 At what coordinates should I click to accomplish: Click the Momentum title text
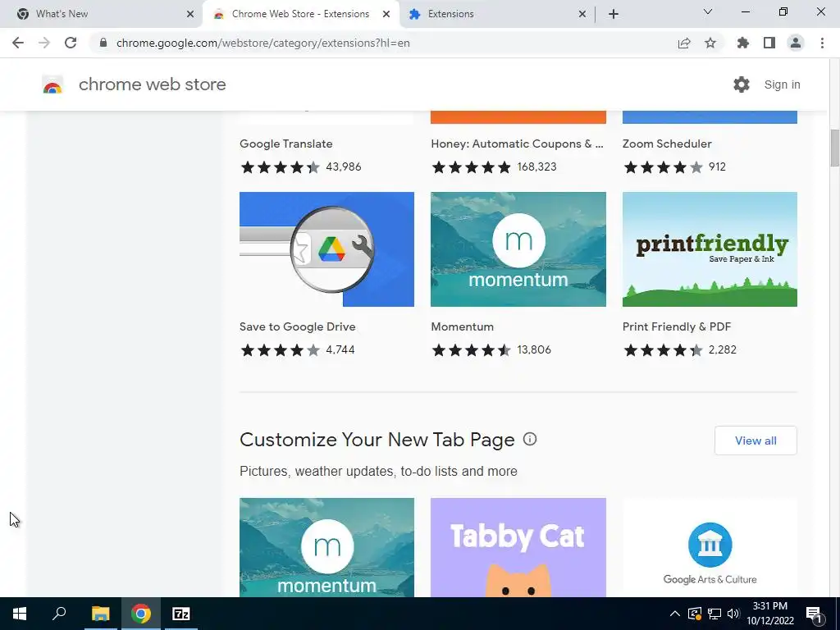pyautogui.click(x=463, y=326)
